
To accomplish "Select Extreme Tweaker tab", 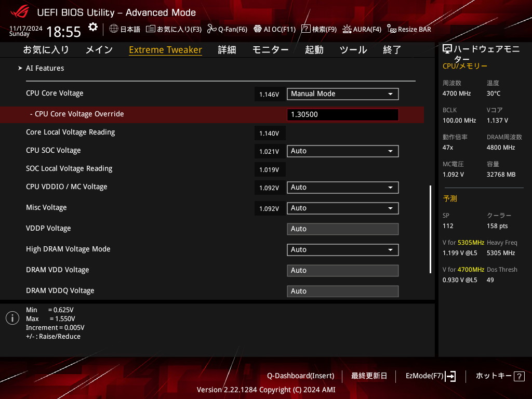I will point(166,50).
